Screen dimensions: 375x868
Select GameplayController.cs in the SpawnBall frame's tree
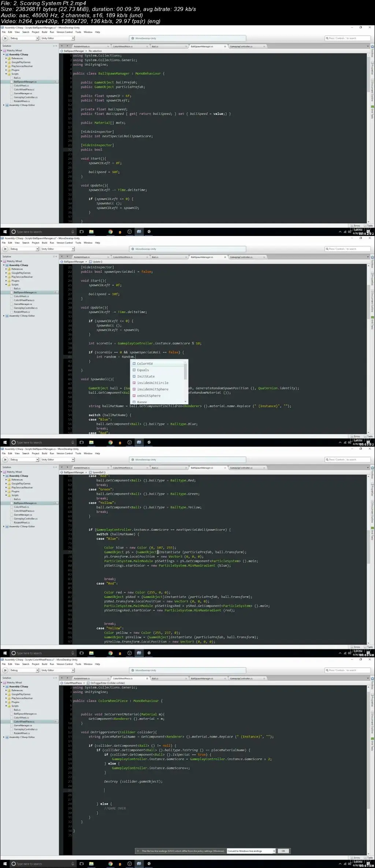pos(26,518)
